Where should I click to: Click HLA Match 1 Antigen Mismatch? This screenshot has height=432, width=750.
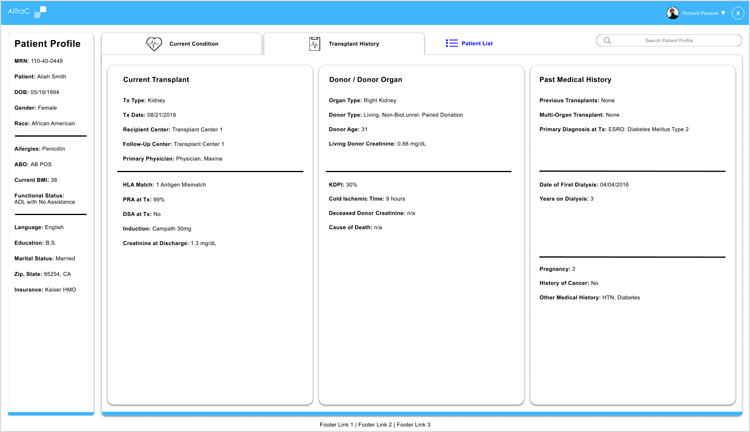coord(164,185)
